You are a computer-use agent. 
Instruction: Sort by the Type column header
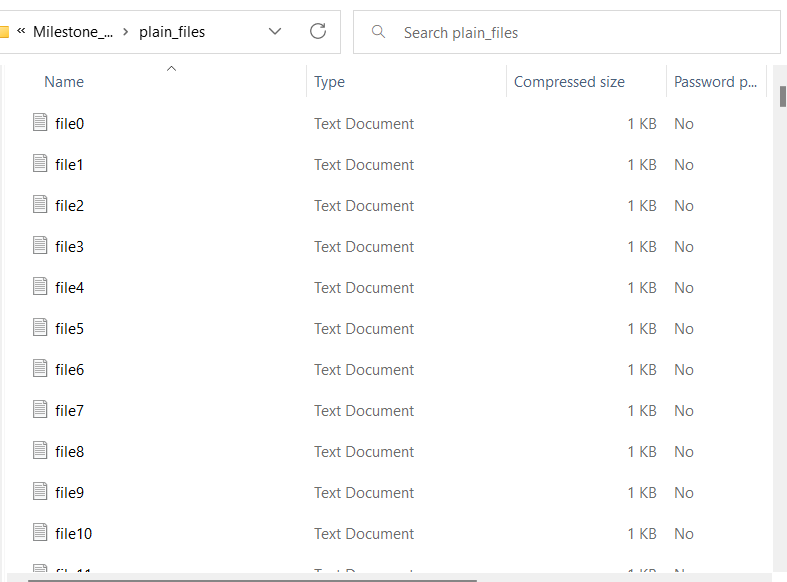tap(329, 82)
